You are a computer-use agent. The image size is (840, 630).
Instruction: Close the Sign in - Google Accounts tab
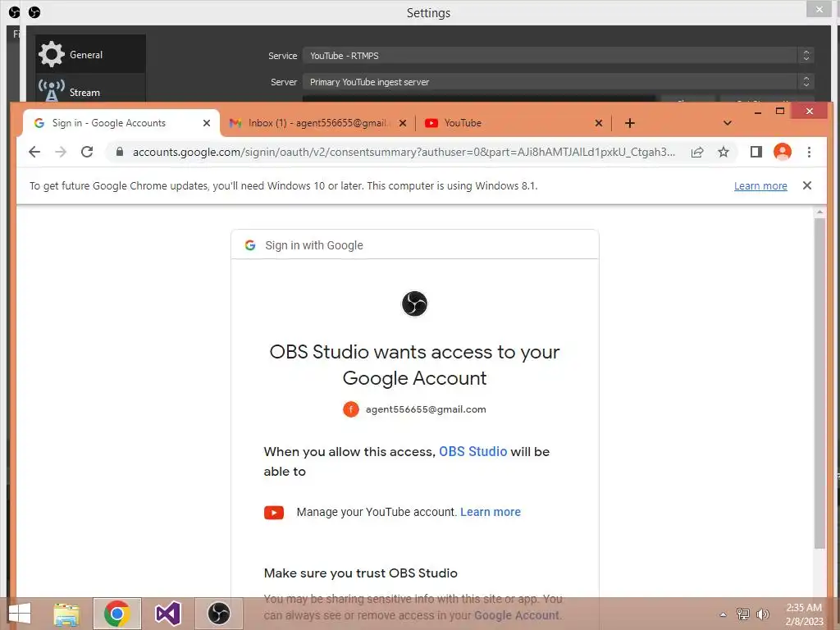[206, 123]
